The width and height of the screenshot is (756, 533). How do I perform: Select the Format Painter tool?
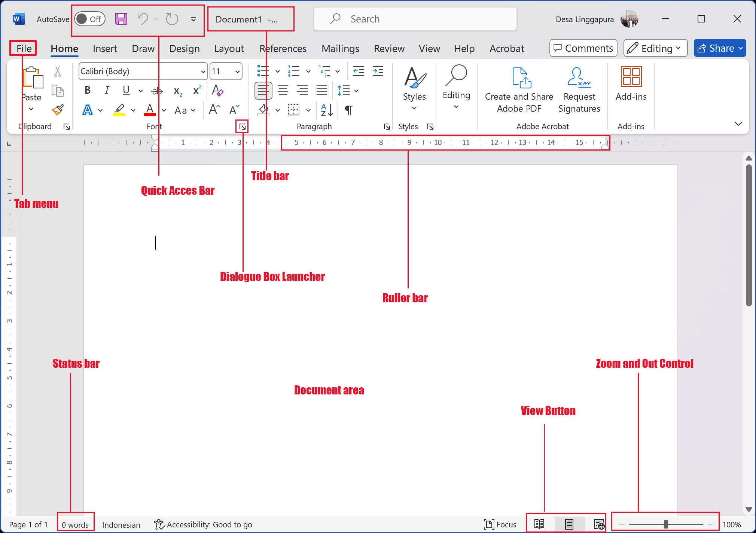pos(57,110)
